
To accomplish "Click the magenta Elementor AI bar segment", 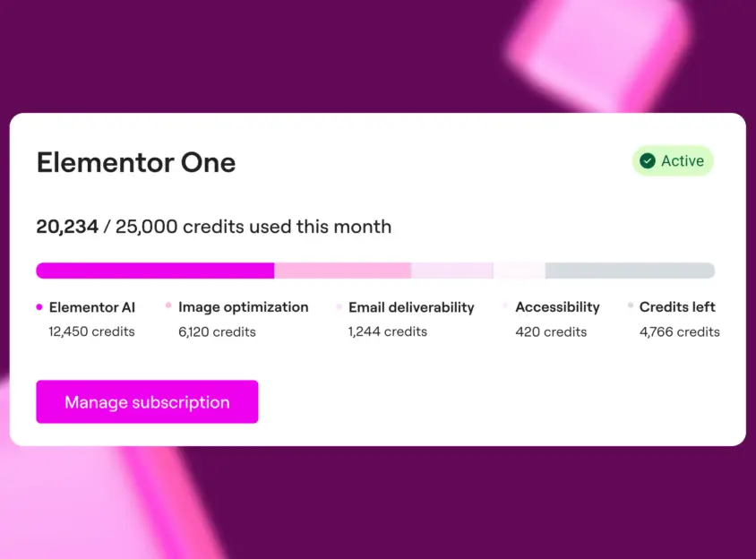I will (x=155, y=271).
